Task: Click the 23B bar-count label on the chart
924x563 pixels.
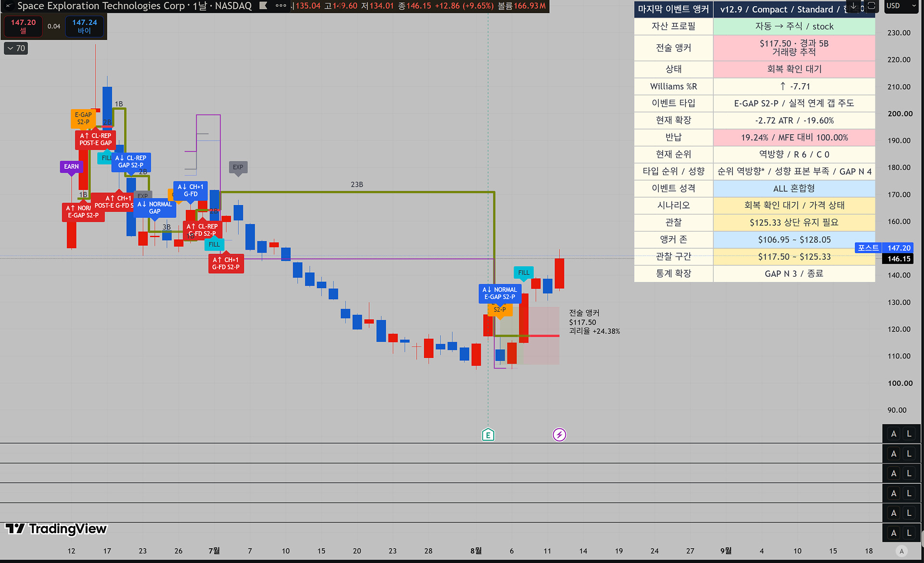Action: click(357, 185)
